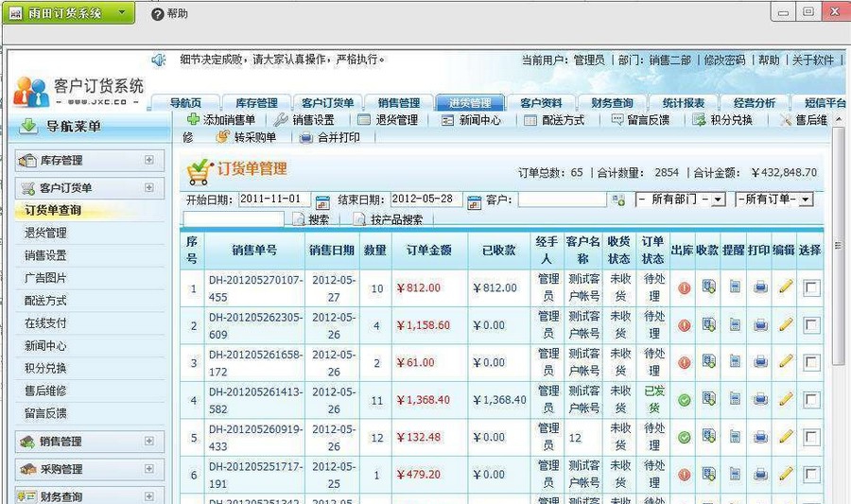Tick the select checkbox for row 5

tap(811, 437)
